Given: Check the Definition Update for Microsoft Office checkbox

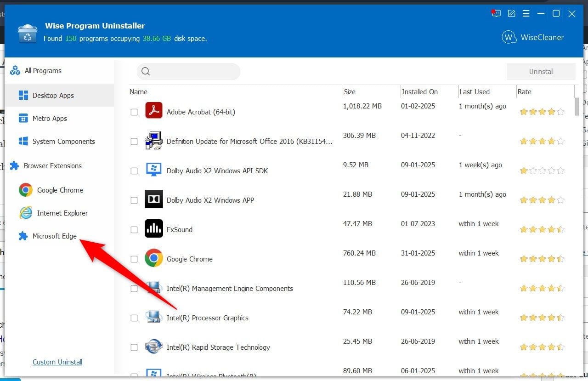Looking at the screenshot, I should point(134,141).
